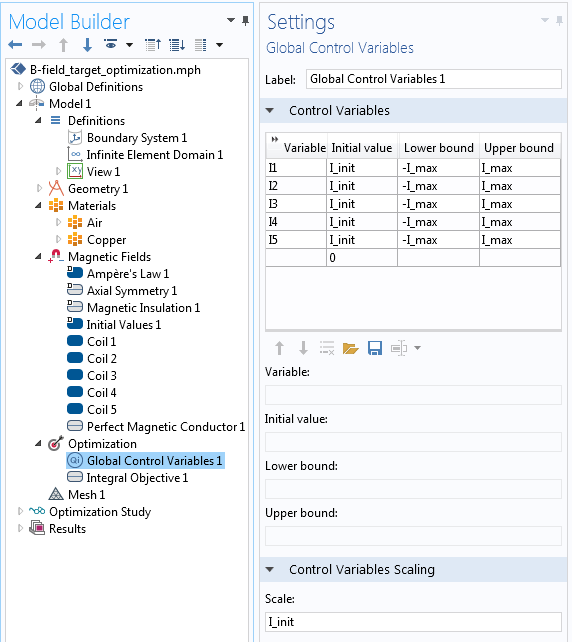
Task: Click the tree view options list icon
Action: [x=200, y=45]
